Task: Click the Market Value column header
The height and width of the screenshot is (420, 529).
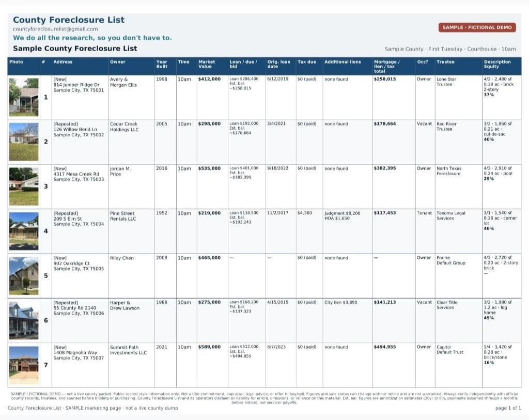Action: 207,64
